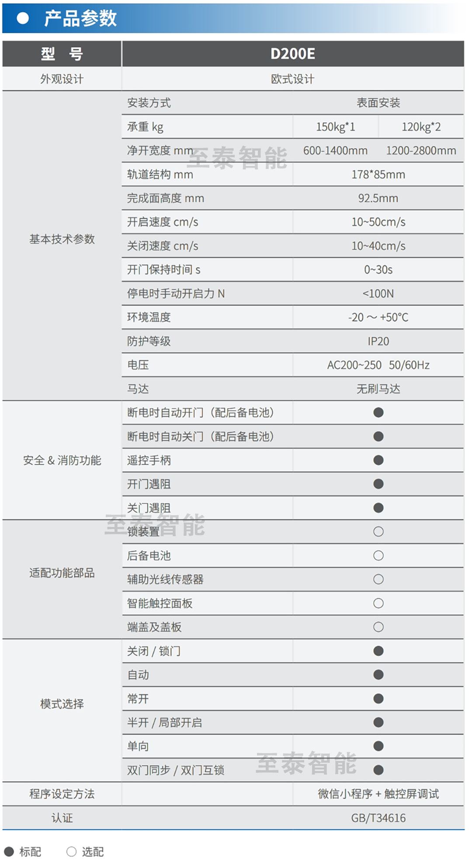Screen dimensions: 472x868
Task: Click the hollow circle in 锁装置 row
Action: pyautogui.click(x=378, y=531)
